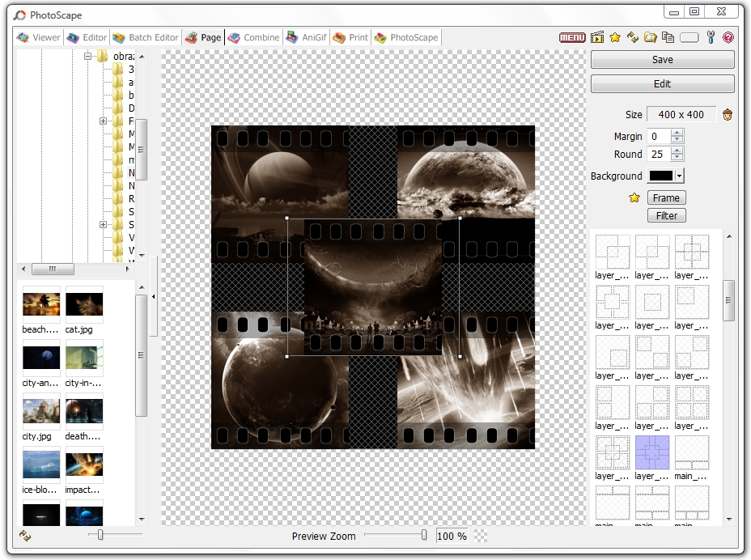Click the Preview Zoom slider handle
Screen dimensions: 751x560
pyautogui.click(x=424, y=535)
